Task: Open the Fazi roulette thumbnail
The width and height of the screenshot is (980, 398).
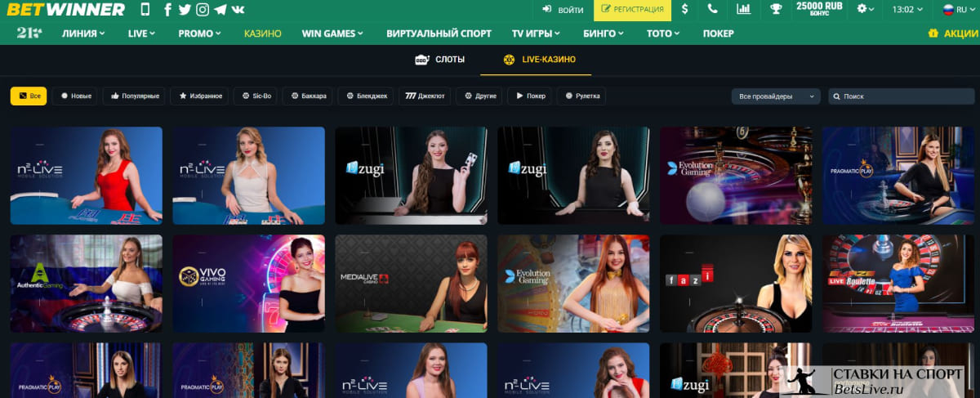Action: coord(736,284)
